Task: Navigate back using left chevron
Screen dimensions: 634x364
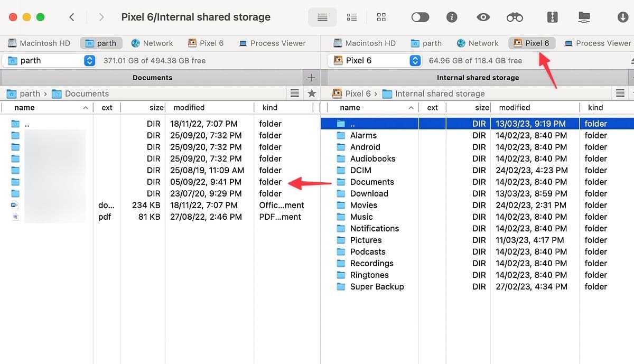Action: click(72, 17)
